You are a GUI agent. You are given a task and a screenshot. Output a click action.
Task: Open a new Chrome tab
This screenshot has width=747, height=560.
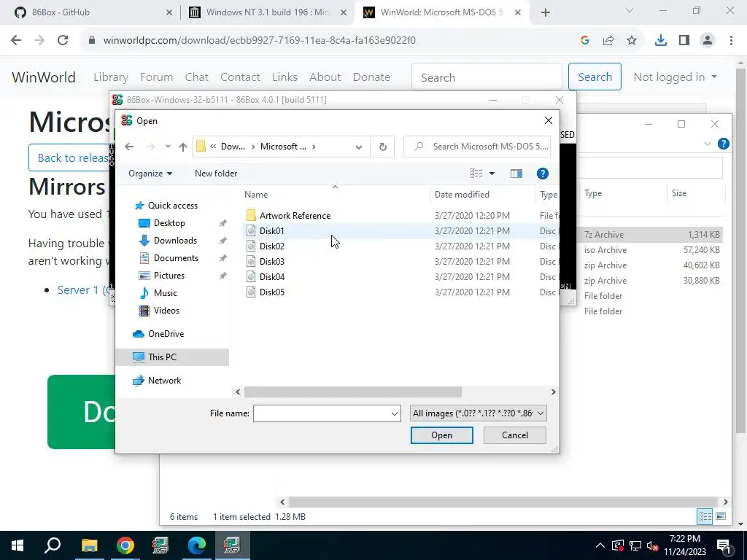546,12
